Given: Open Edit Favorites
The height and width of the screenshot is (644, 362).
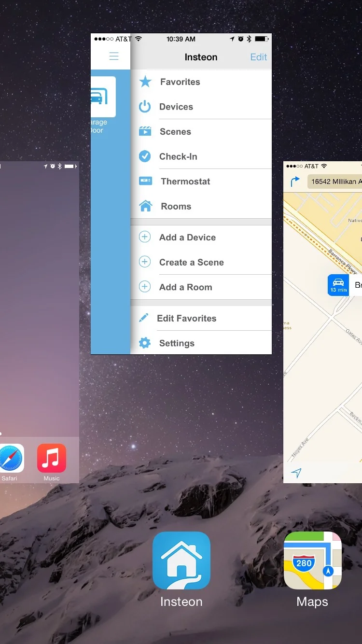Looking at the screenshot, I should click(201, 318).
